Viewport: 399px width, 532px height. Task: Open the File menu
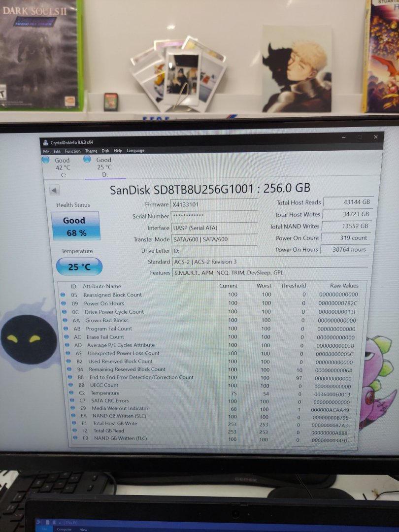tap(46, 151)
